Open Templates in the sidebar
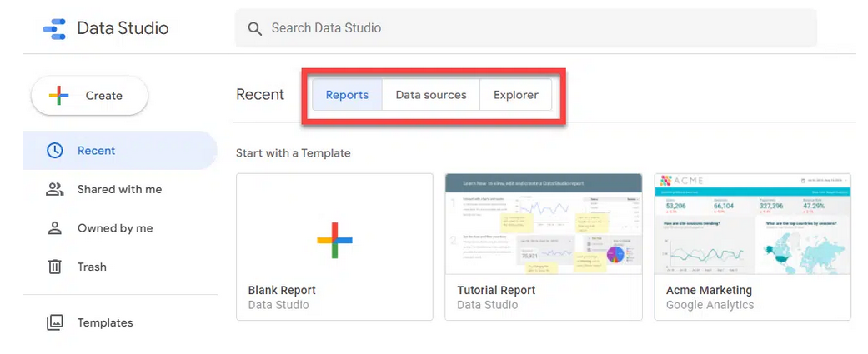The width and height of the screenshot is (868, 354). 119,322
